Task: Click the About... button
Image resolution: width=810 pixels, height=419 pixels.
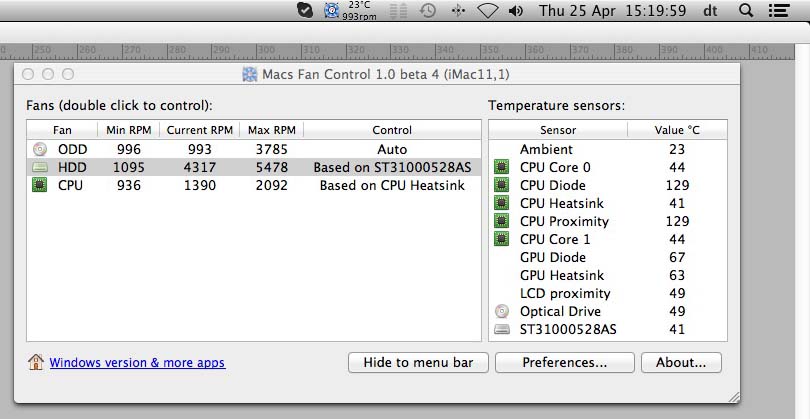Action: click(681, 362)
